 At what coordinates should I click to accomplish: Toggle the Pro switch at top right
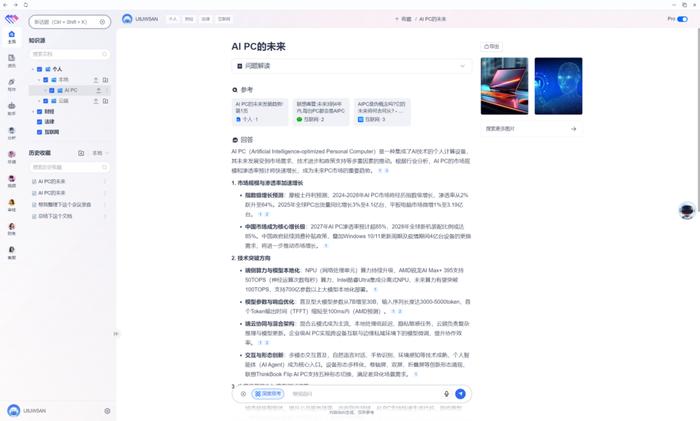682,19
